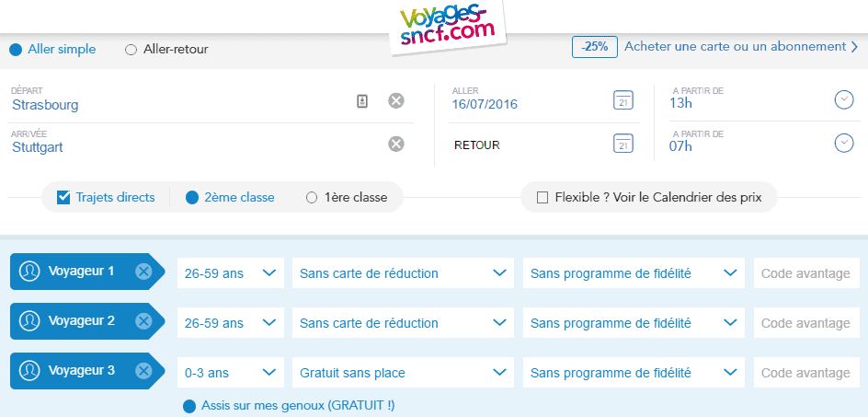Viewport: 868px width, 417px height.
Task: Remove Voyageur 1 from the trip
Action: point(143,272)
